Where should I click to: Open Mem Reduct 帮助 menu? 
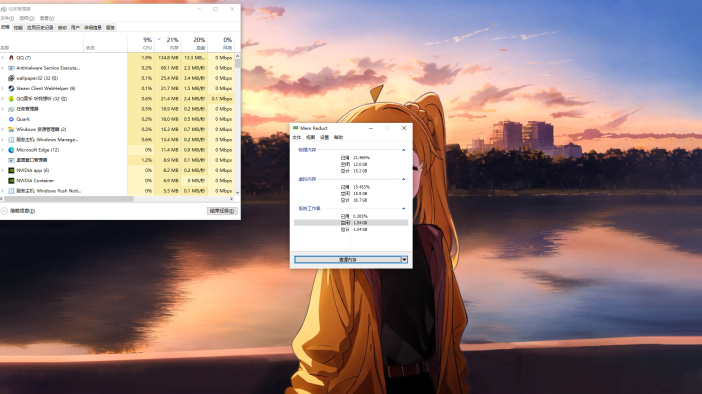[x=338, y=137]
